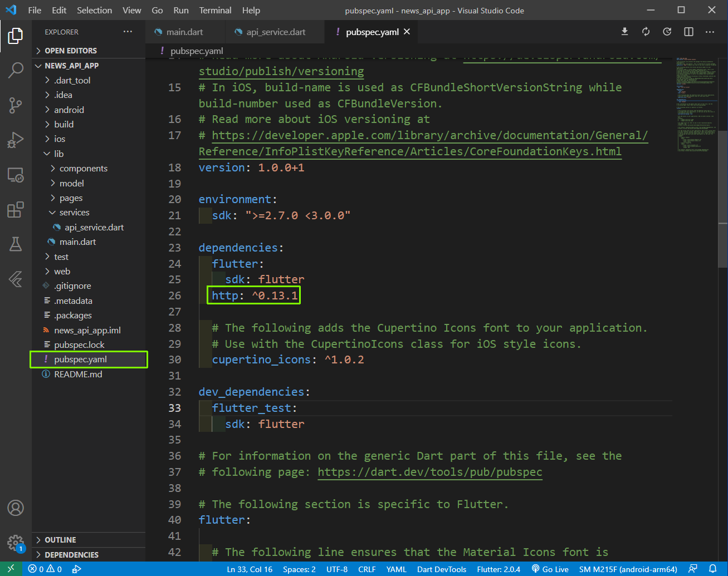Expand the web folder

click(62, 271)
